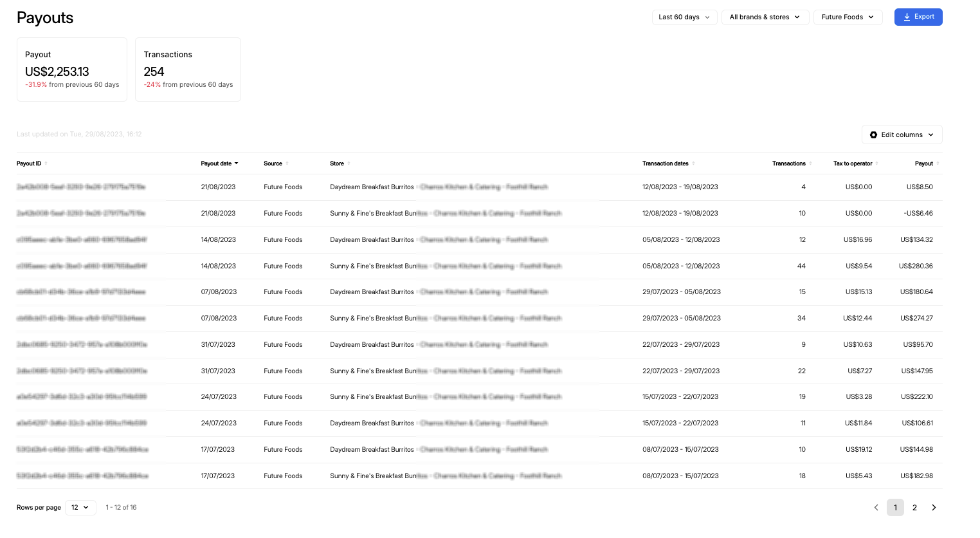Viewport: 980px width, 538px height.
Task: Open the Future Foods source dropdown
Action: coord(847,17)
